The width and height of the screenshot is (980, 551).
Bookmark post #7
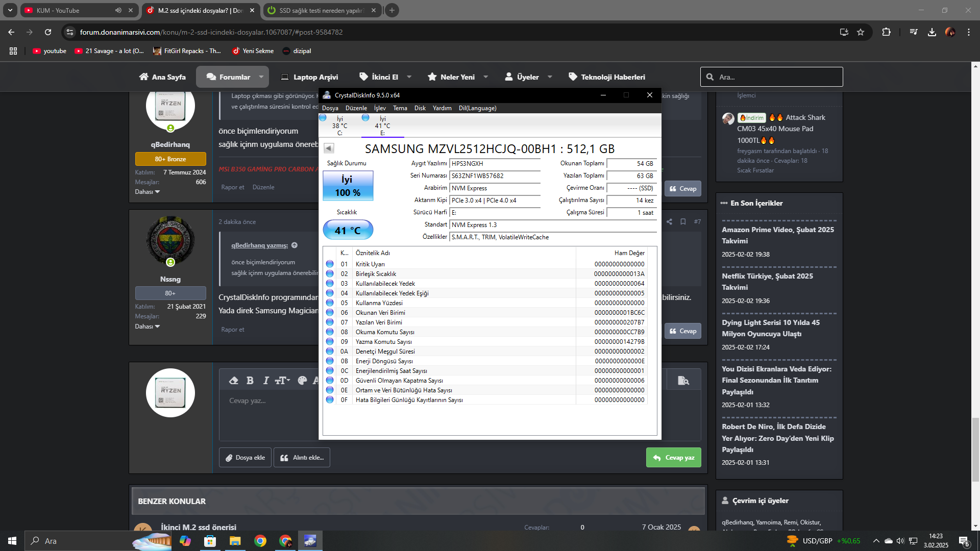[x=683, y=222]
